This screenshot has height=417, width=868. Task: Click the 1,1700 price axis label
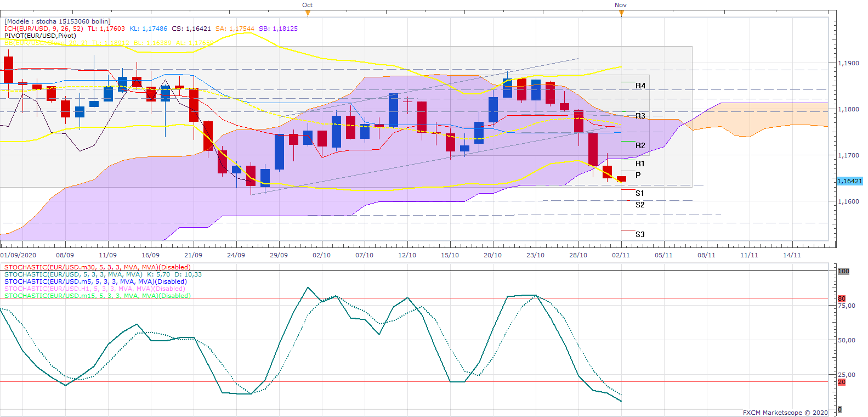[849, 155]
